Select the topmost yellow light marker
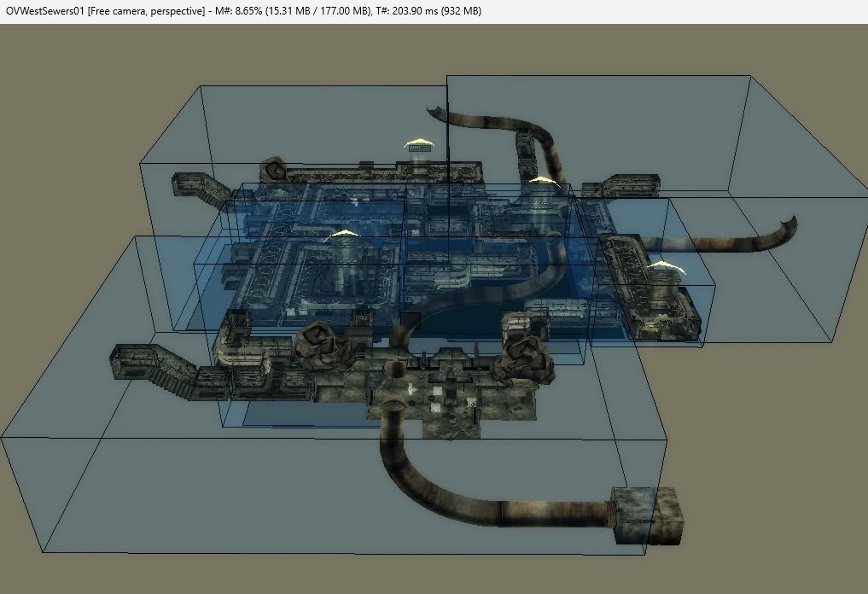Image resolution: width=868 pixels, height=594 pixels. pyautogui.click(x=419, y=143)
